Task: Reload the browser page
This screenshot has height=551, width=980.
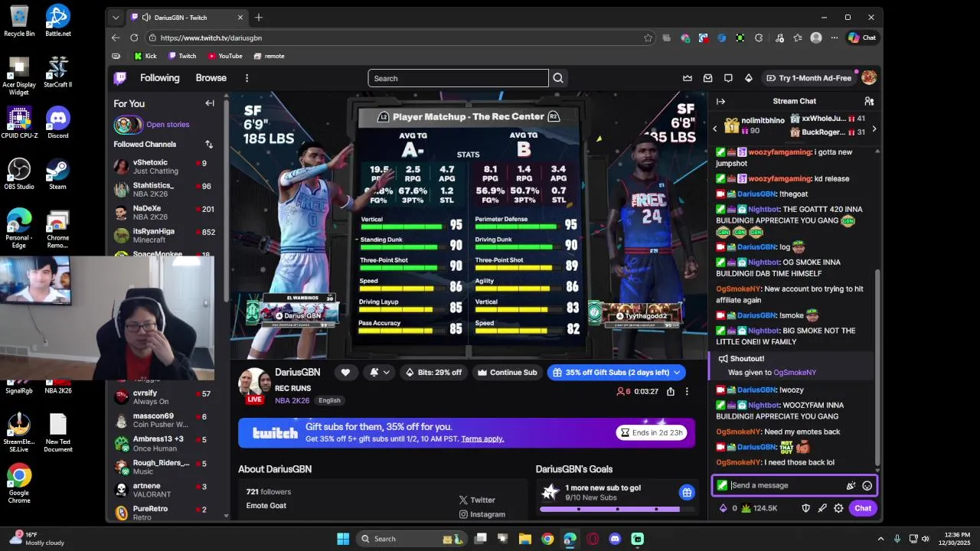Action: pyautogui.click(x=134, y=37)
